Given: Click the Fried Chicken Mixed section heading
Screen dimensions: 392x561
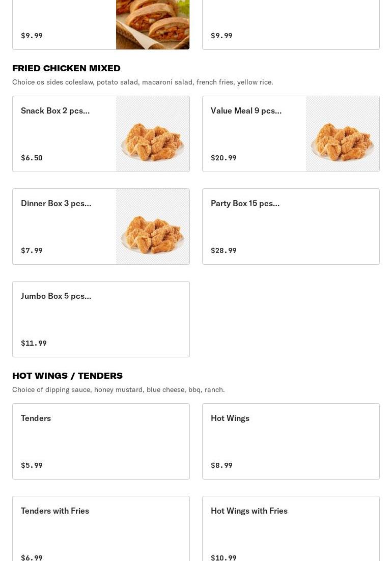Looking at the screenshot, I should click(x=66, y=68).
